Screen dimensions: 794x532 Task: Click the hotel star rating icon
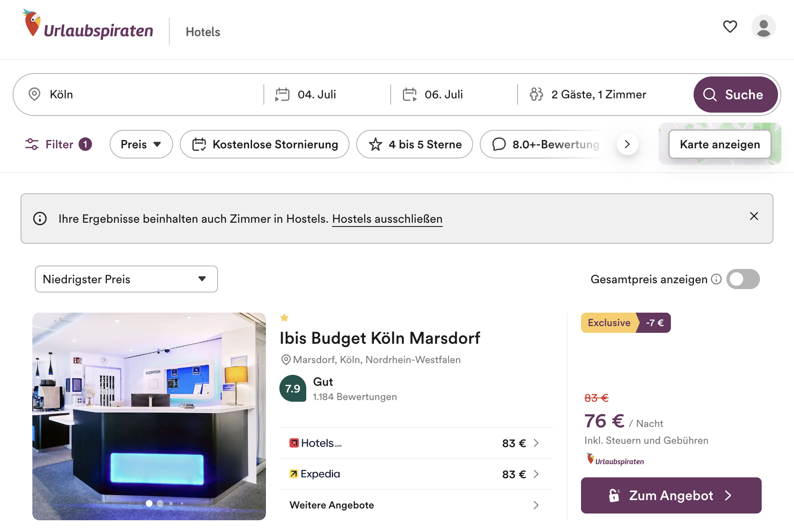coord(284,318)
